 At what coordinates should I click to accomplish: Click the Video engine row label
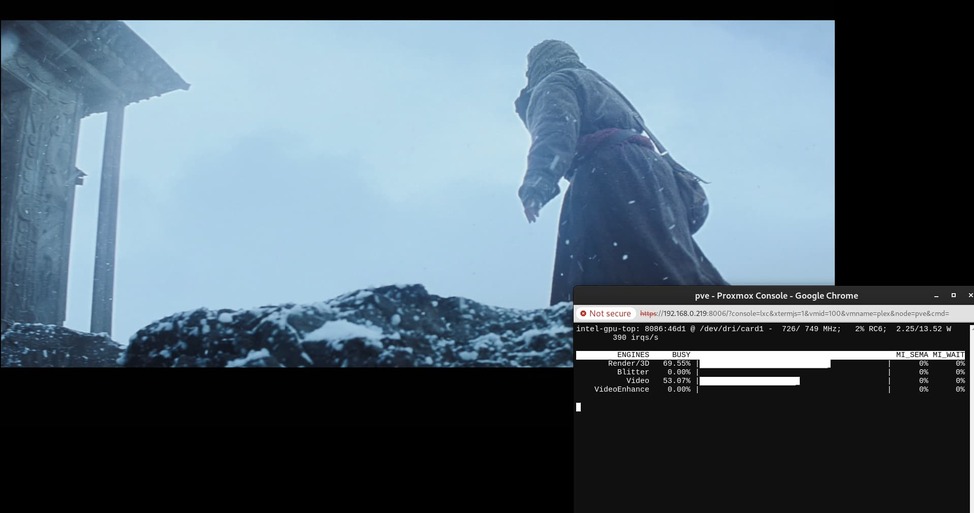pyautogui.click(x=637, y=381)
